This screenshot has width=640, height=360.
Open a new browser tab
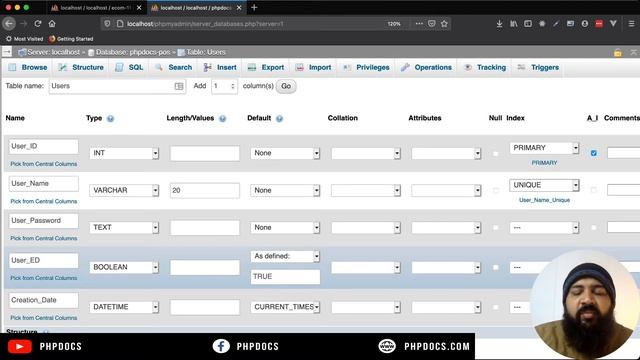click(x=254, y=7)
